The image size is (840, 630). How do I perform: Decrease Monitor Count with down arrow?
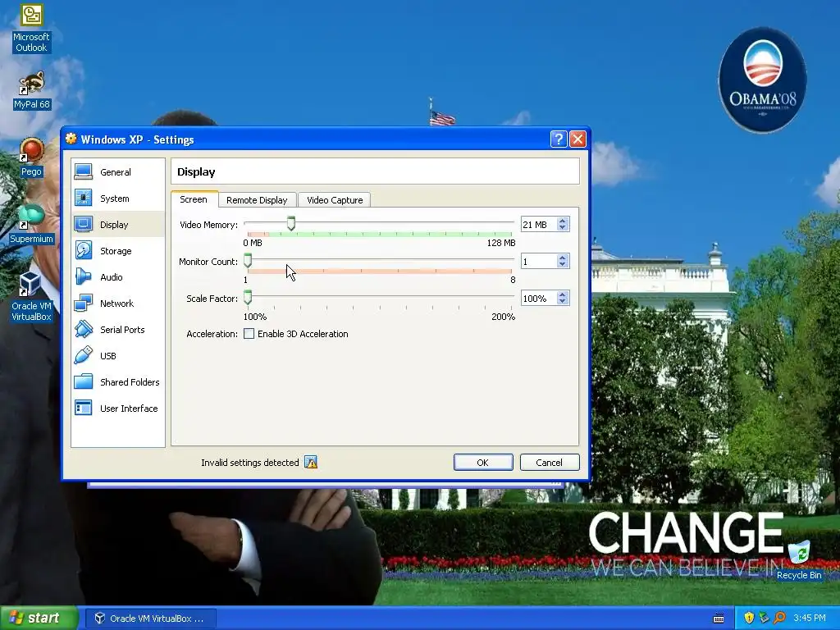point(563,265)
